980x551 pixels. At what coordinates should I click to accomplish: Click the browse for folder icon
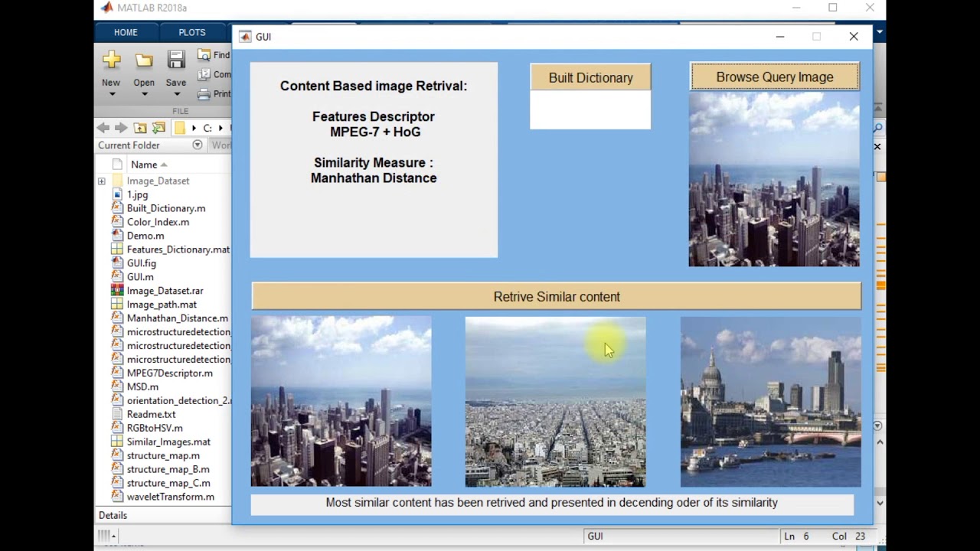pos(158,128)
